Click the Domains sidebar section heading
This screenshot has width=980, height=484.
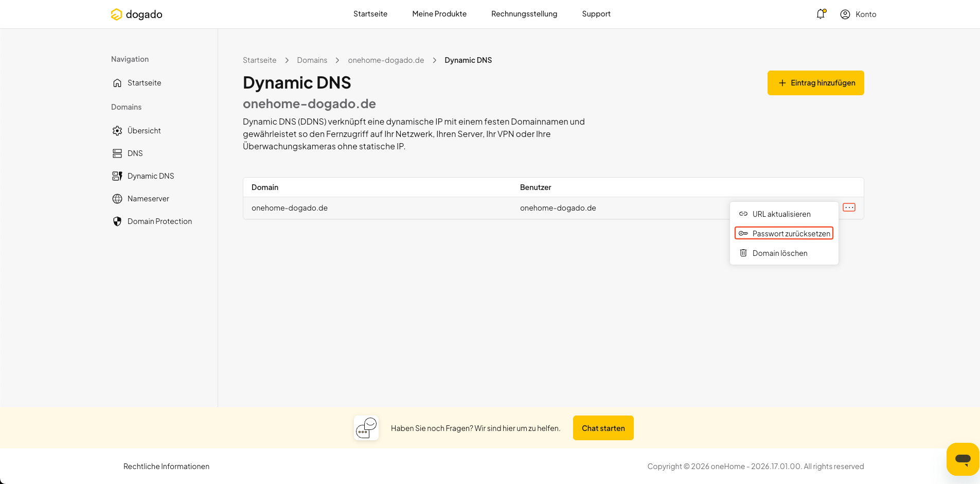(x=126, y=107)
